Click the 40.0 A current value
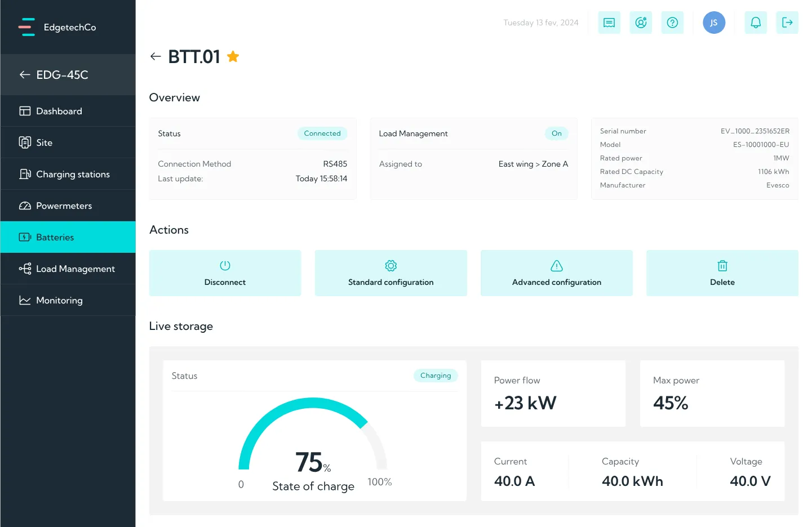812x527 pixels. (x=514, y=481)
